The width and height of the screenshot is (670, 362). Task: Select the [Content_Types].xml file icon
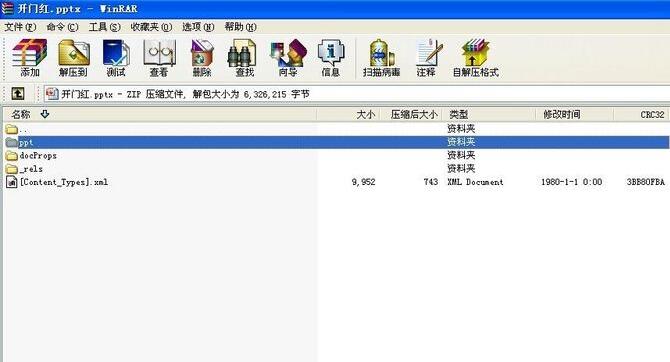tap(12, 182)
